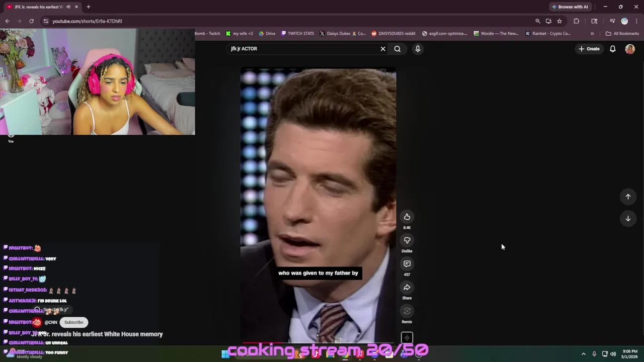Go to the next short arrow

[628, 218]
